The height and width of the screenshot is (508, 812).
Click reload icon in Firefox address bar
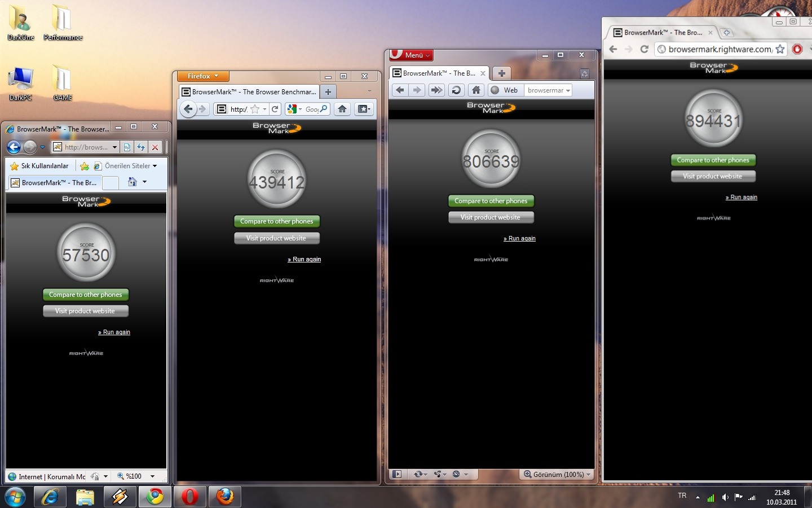pos(275,109)
